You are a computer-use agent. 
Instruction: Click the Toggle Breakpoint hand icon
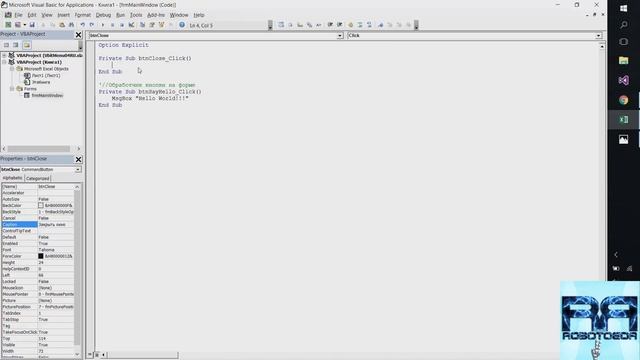tap(351, 25)
